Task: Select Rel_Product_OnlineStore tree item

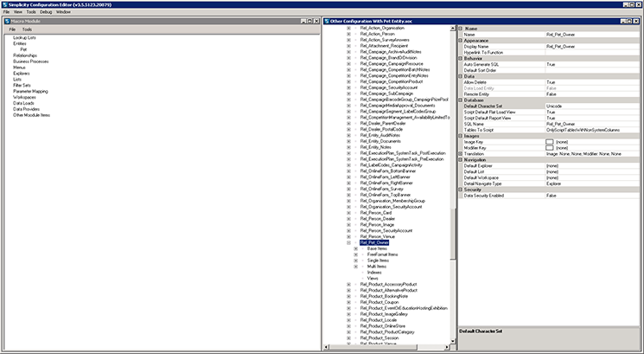Action: tap(382, 326)
